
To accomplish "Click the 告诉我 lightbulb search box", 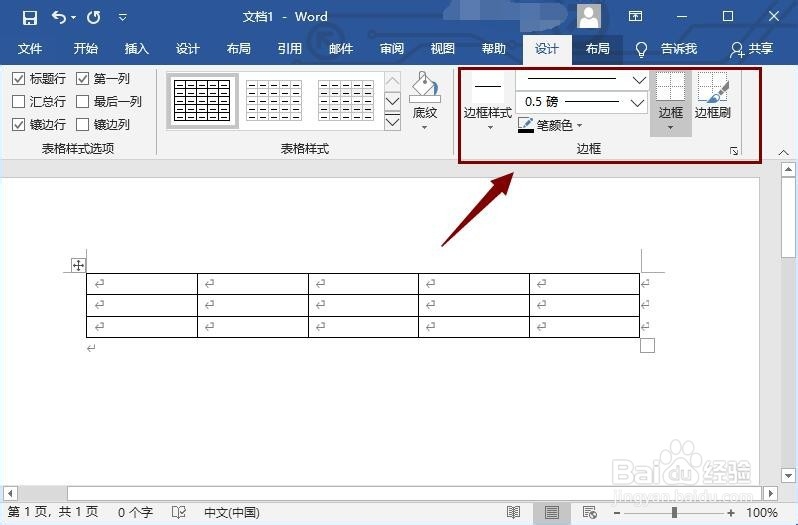I will pyautogui.click(x=666, y=49).
